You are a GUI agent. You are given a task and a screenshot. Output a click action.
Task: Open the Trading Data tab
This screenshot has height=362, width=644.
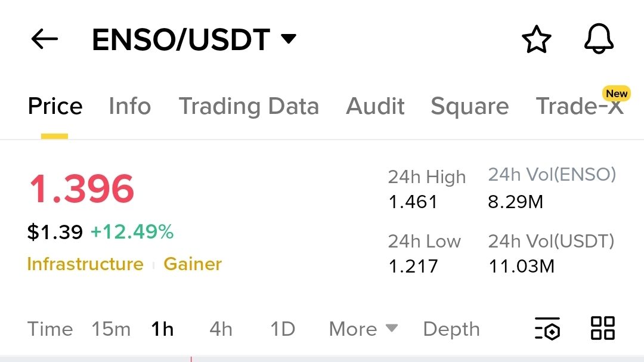pyautogui.click(x=249, y=107)
